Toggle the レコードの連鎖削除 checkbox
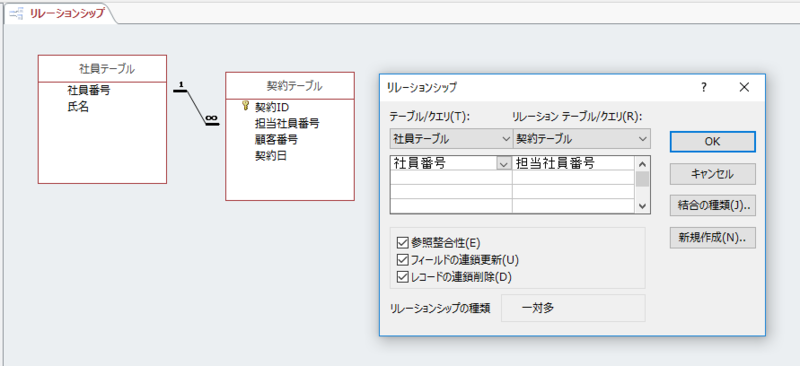800x366 pixels. (x=403, y=277)
